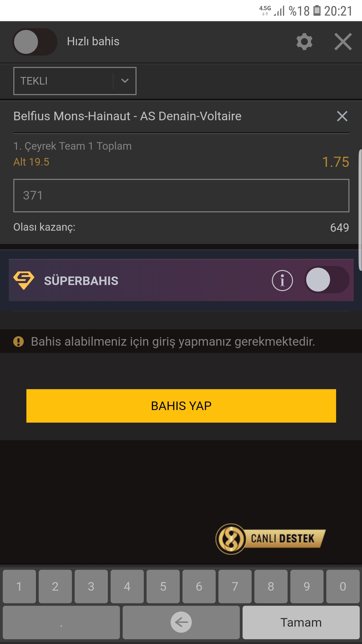Click the login warning exclamation icon
The image size is (362, 644).
click(x=18, y=342)
